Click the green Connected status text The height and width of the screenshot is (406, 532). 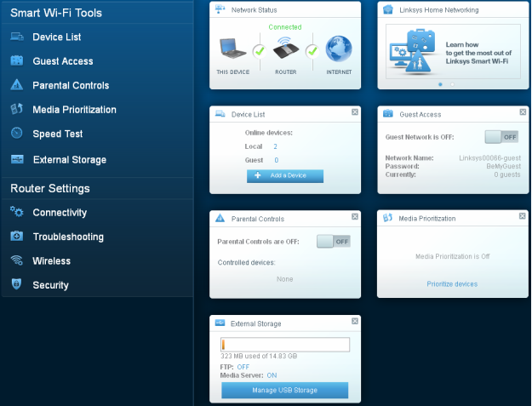click(285, 27)
